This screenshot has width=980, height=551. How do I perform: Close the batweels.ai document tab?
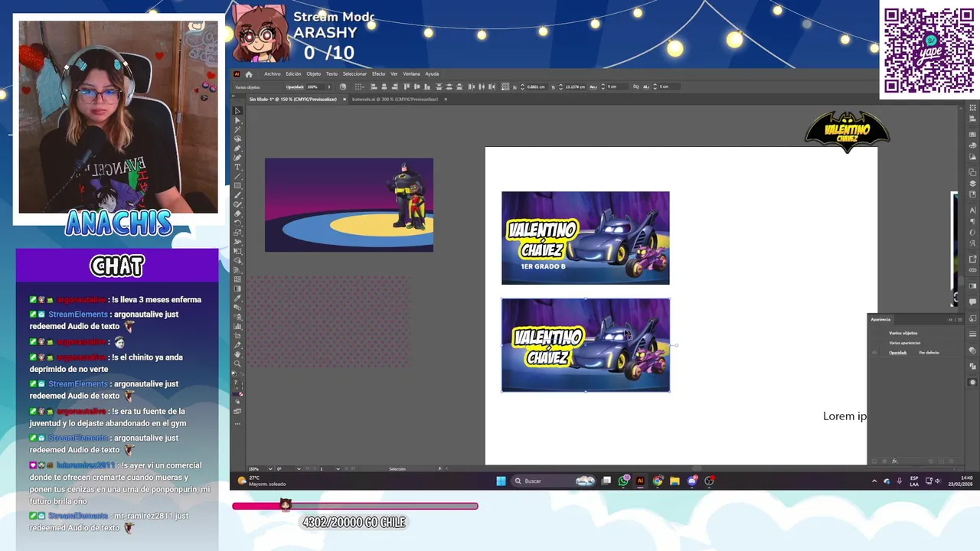(x=446, y=99)
